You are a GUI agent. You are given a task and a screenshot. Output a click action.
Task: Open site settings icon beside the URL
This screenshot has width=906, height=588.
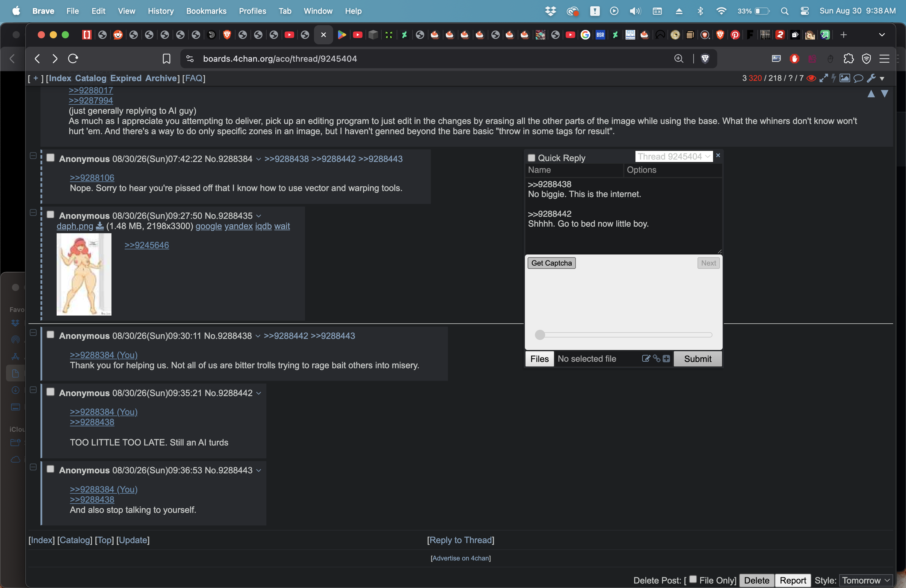190,59
